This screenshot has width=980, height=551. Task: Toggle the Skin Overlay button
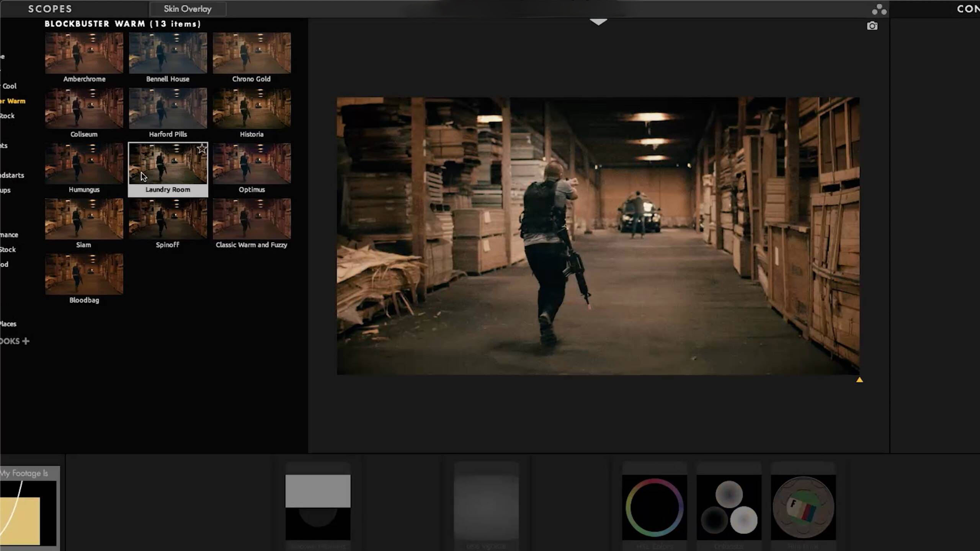(188, 9)
